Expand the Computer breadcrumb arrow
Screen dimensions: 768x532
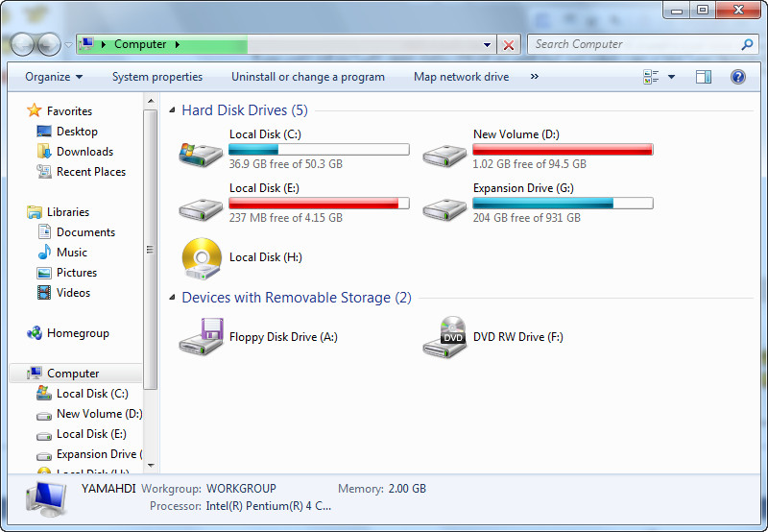(178, 44)
